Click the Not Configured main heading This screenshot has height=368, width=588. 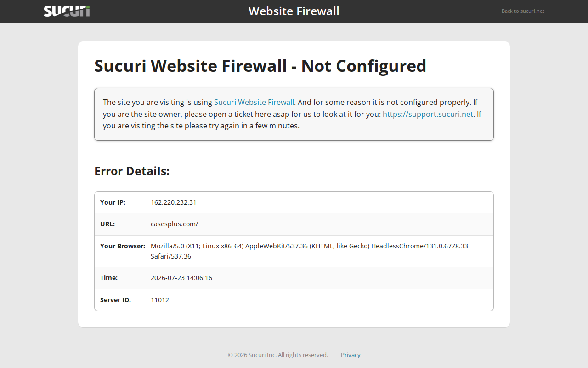click(x=260, y=66)
